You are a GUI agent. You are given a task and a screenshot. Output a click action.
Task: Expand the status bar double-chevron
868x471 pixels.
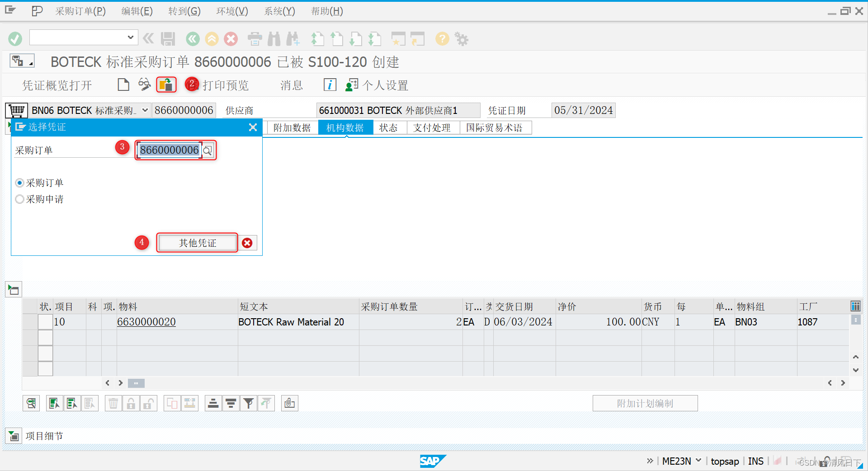click(650, 461)
